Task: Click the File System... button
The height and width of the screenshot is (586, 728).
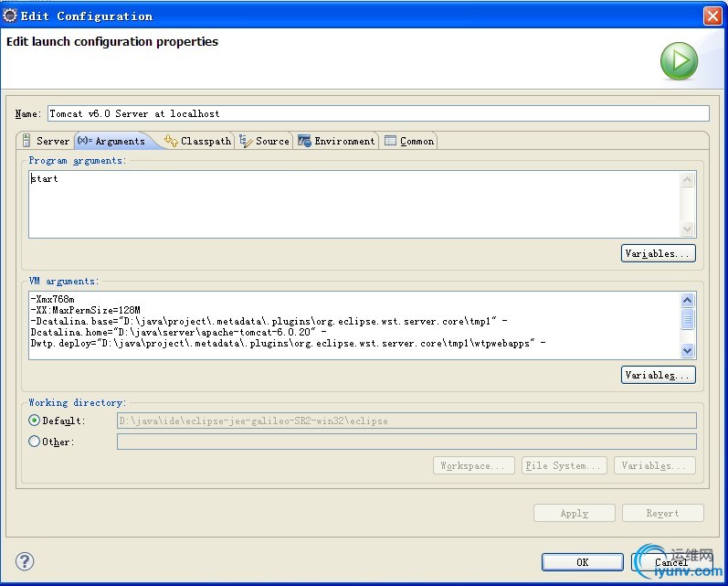Action: point(564,465)
